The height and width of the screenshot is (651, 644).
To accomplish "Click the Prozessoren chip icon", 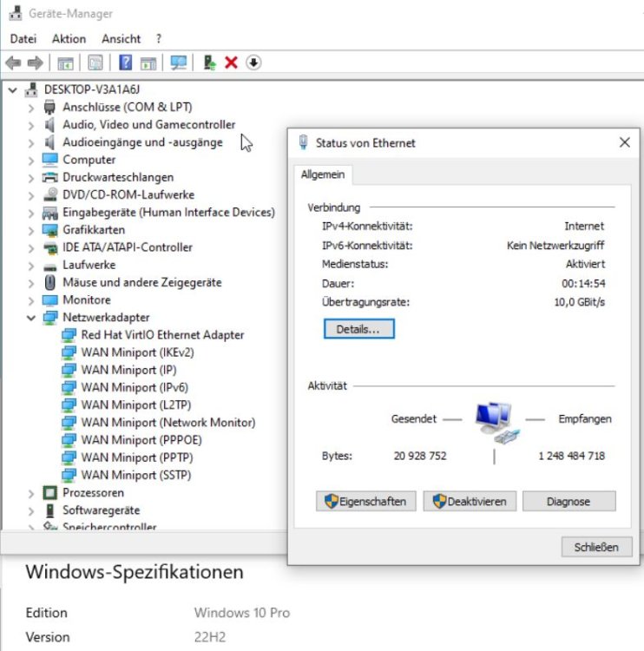I will click(49, 493).
